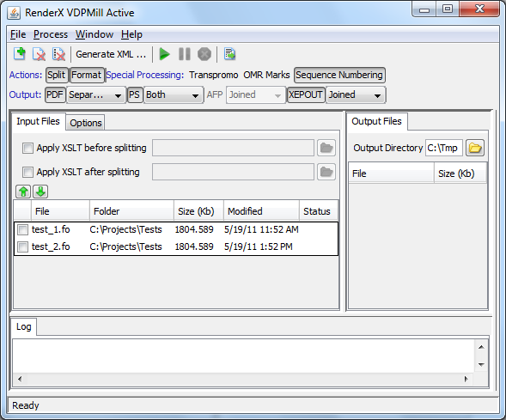
Task: Sort input files by Modified column header
Action: coord(261,211)
